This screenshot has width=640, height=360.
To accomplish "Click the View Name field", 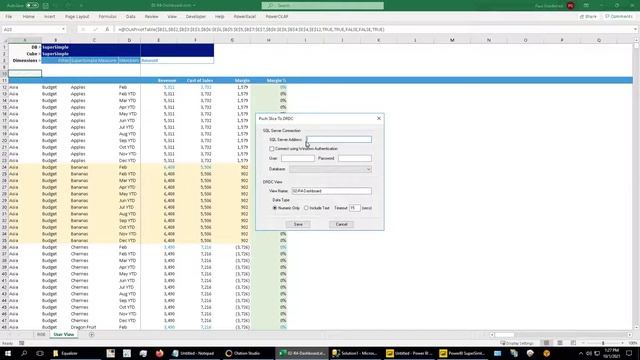I will tap(331, 191).
